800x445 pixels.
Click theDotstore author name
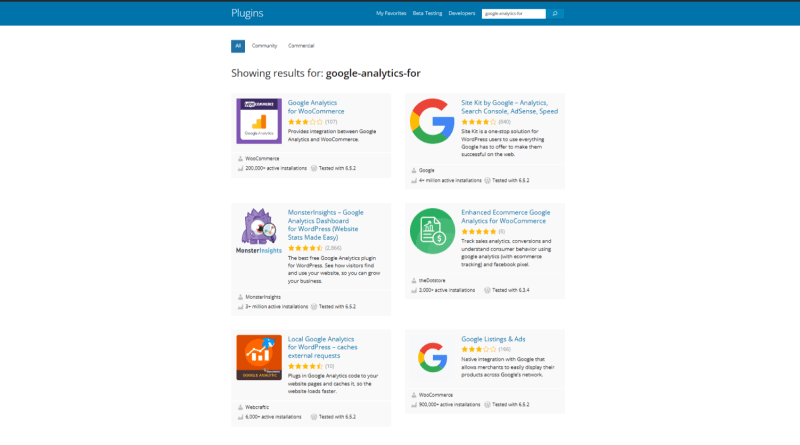(x=432, y=281)
